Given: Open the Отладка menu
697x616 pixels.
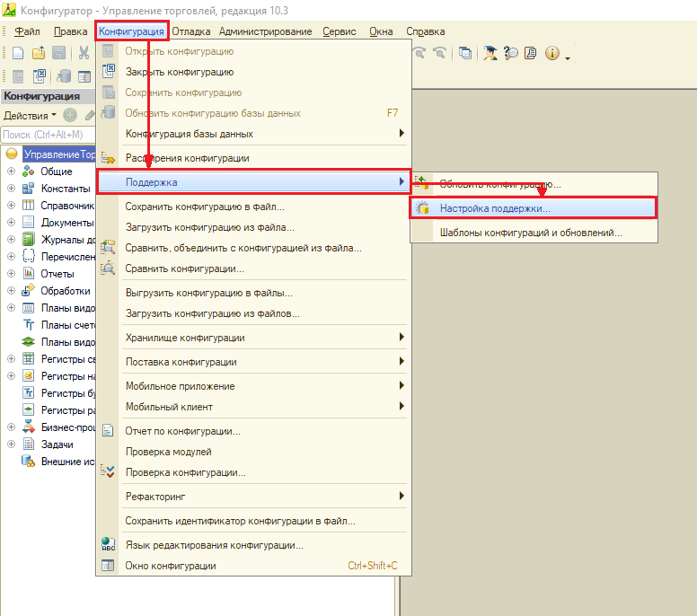Looking at the screenshot, I should 191,31.
